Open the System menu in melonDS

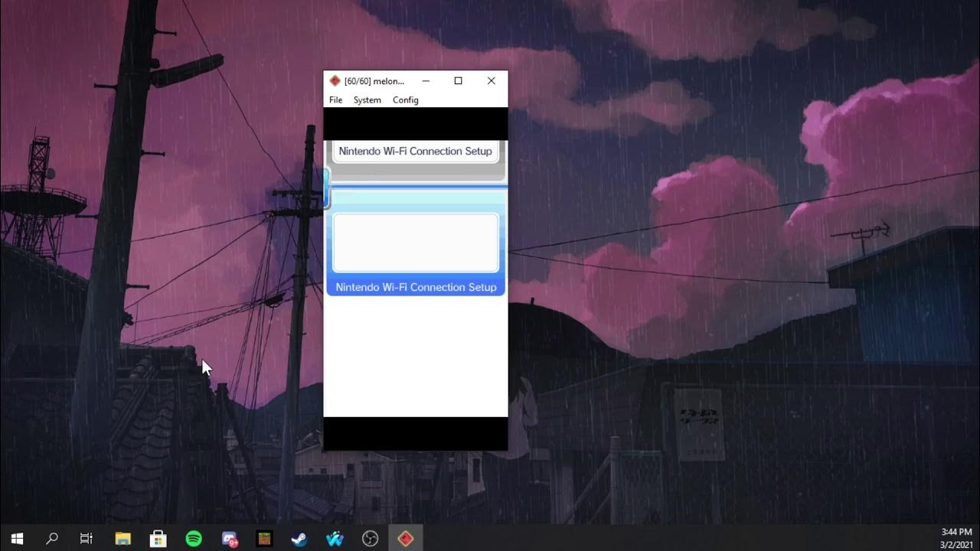tap(367, 100)
